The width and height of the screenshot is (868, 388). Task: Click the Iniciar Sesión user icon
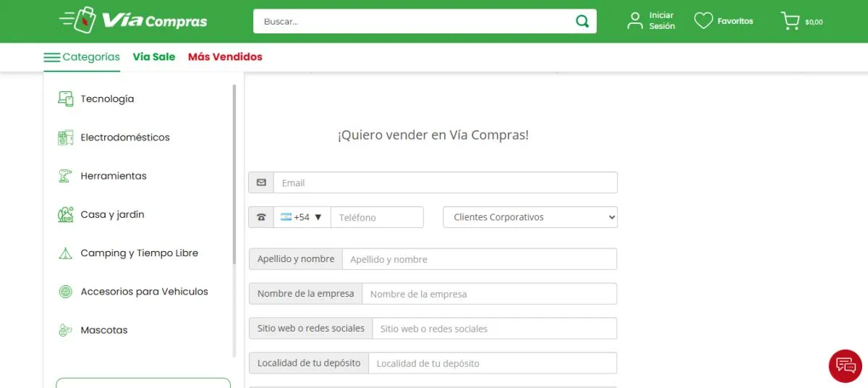[x=635, y=21]
